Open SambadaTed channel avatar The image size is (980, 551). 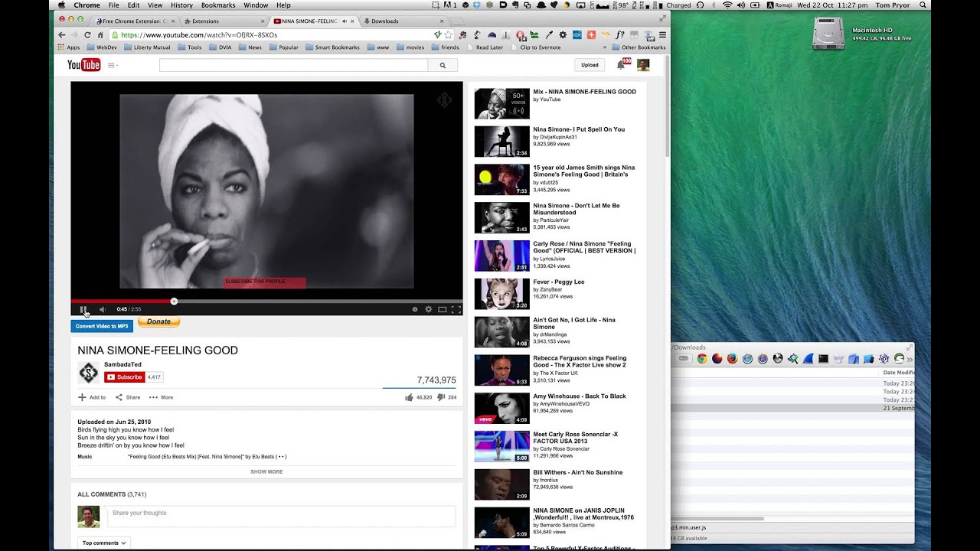(88, 373)
